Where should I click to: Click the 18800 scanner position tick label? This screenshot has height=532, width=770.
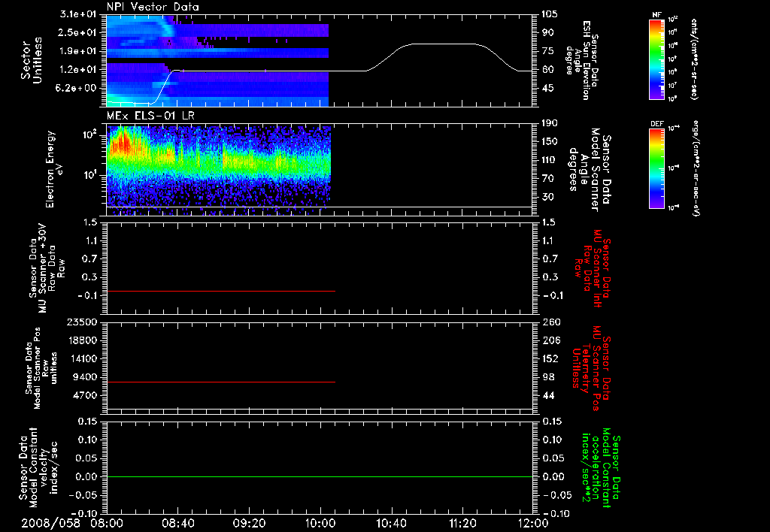click(x=81, y=340)
